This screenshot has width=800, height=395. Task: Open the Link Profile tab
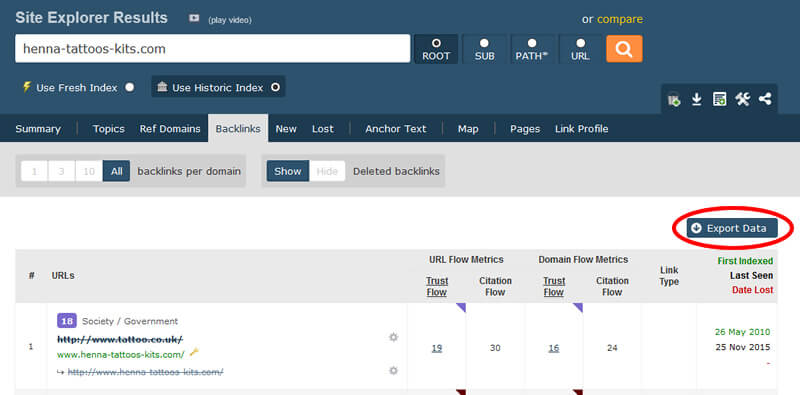582,129
